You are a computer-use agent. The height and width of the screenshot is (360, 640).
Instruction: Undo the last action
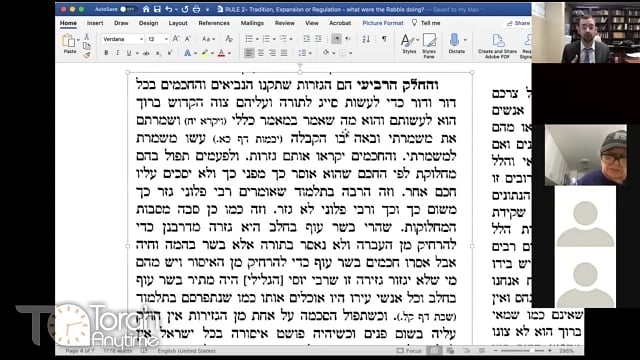tap(169, 9)
